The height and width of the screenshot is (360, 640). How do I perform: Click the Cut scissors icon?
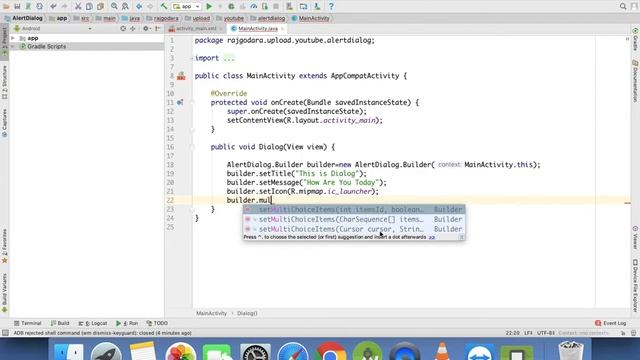(x=78, y=7)
